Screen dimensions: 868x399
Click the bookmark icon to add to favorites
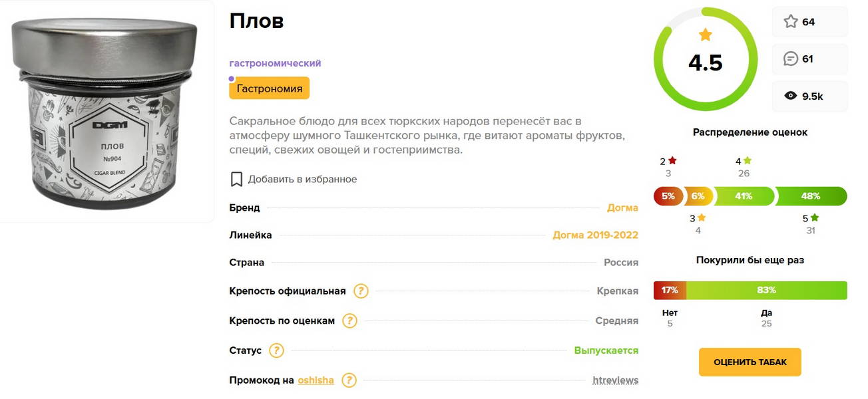[236, 180]
